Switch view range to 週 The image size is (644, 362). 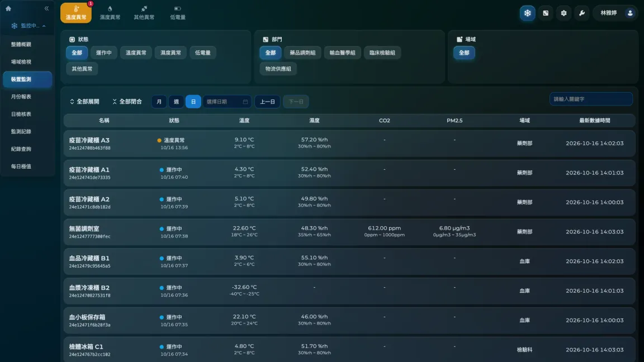[176, 102]
